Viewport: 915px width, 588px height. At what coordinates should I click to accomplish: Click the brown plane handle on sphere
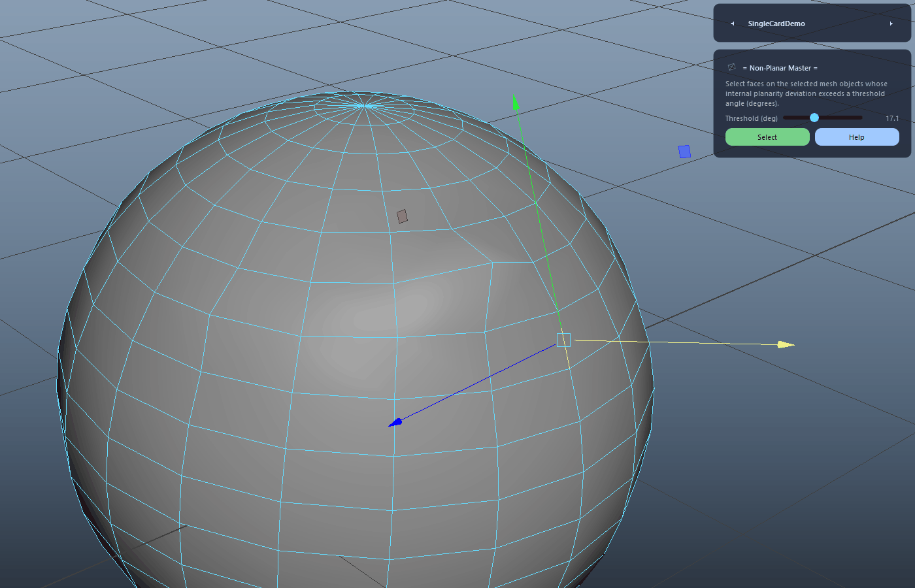(x=402, y=216)
